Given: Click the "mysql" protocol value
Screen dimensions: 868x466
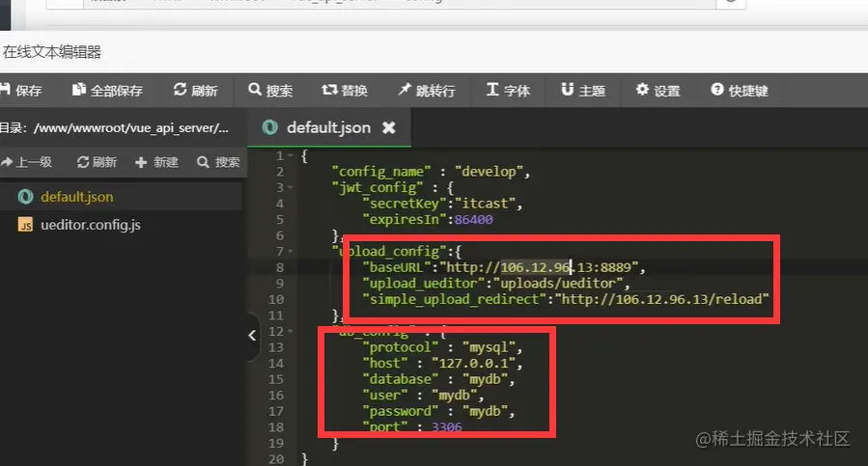Looking at the screenshot, I should pyautogui.click(x=489, y=347).
